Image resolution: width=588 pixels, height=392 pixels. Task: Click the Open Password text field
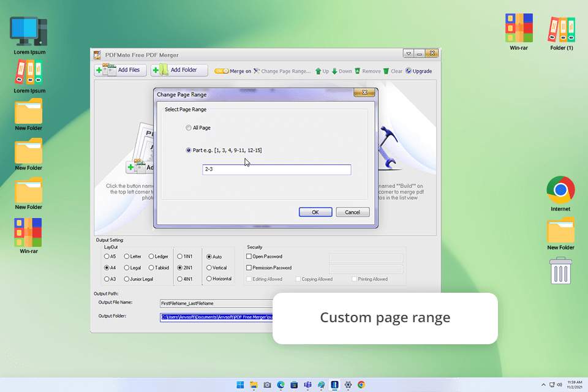click(366, 258)
